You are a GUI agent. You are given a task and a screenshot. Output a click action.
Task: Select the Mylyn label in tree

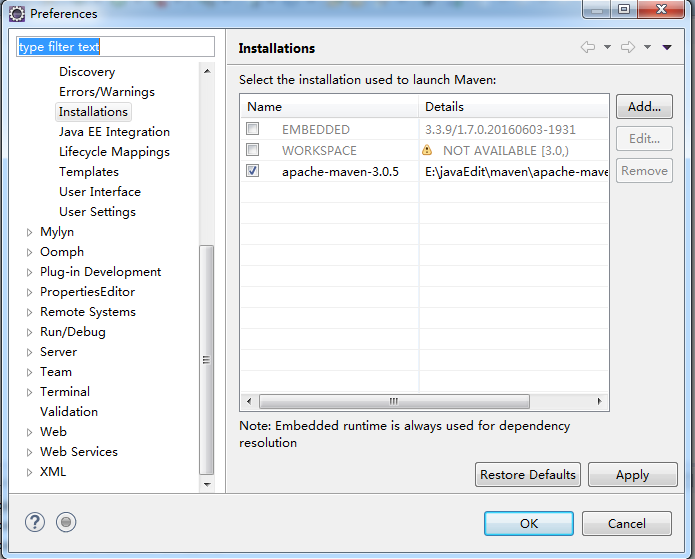pos(57,232)
